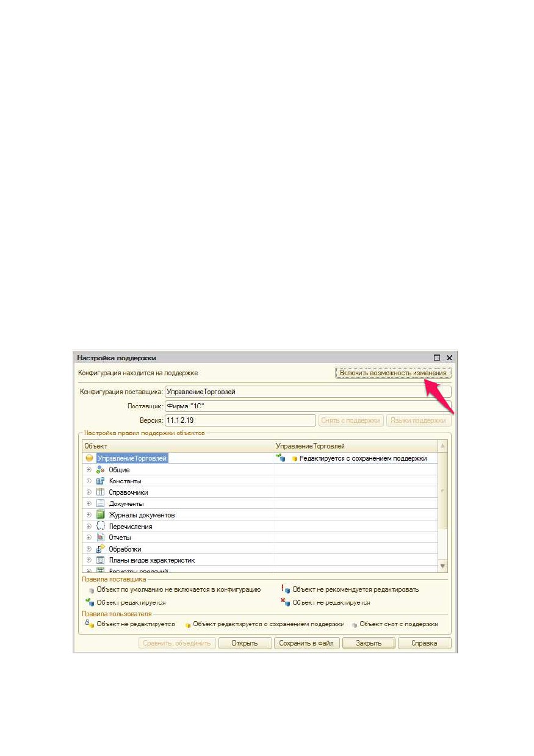Click Сохранить в файл button
Image resolution: width=534 pixels, height=756 pixels.
pos(306,643)
